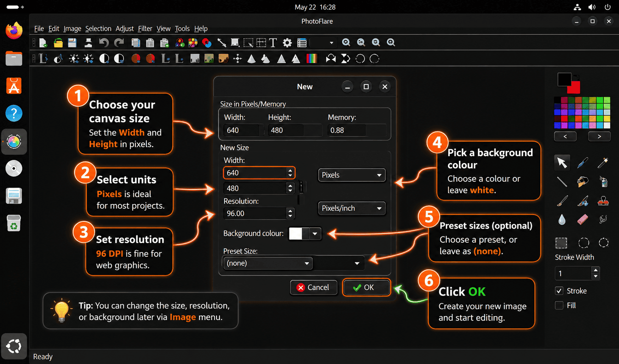619x364 pixels.
Task: Select the water drop blur tool
Action: click(562, 219)
